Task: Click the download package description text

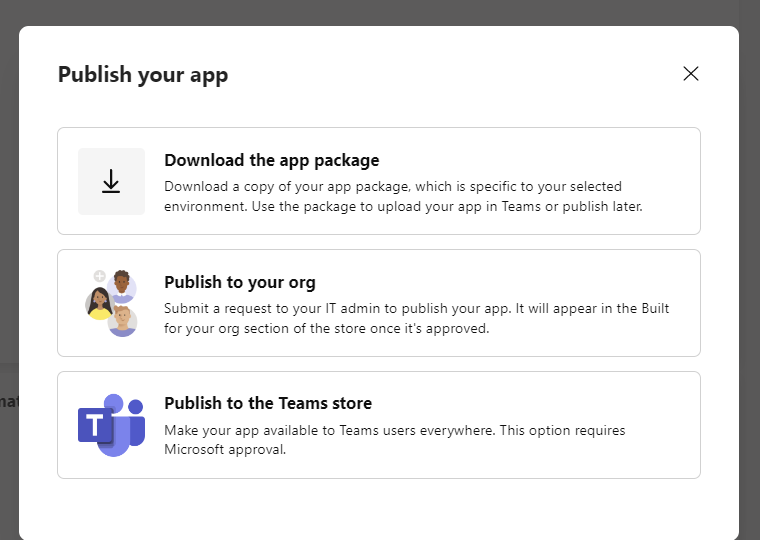Action: [403, 196]
